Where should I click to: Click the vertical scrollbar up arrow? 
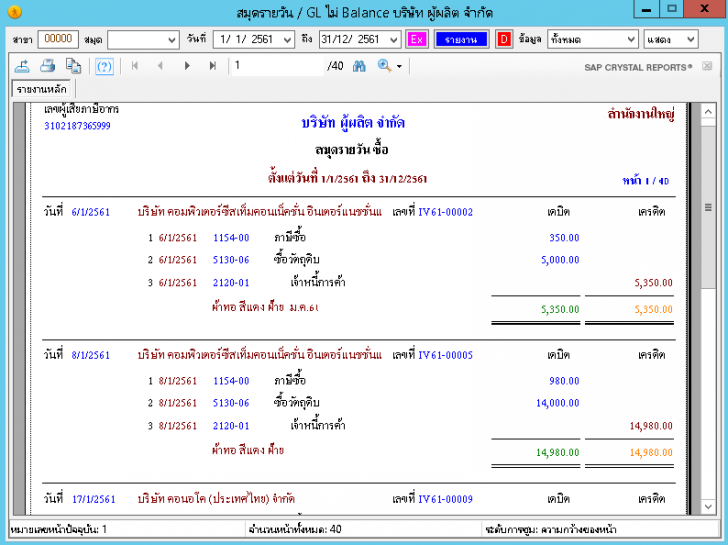coord(708,111)
